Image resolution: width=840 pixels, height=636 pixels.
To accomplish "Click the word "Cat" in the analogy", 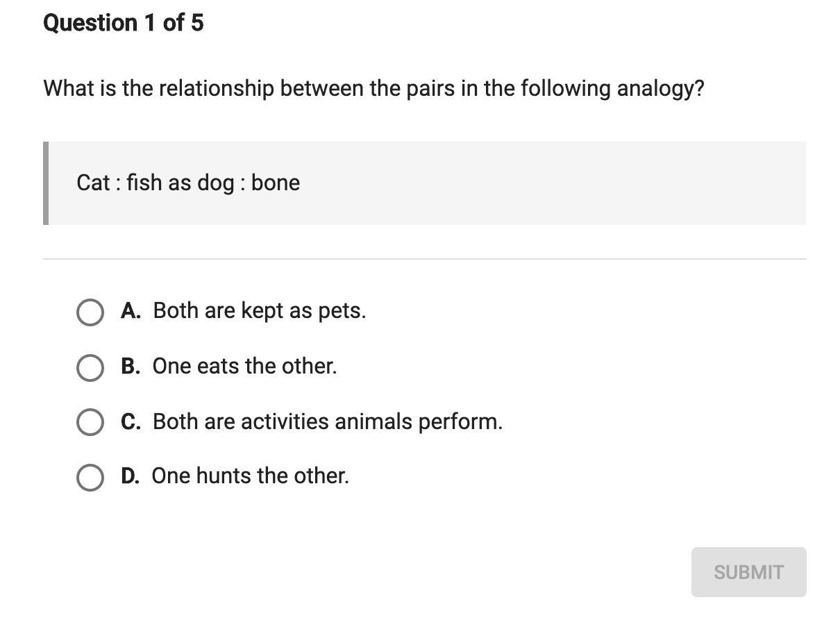I will [x=93, y=183].
